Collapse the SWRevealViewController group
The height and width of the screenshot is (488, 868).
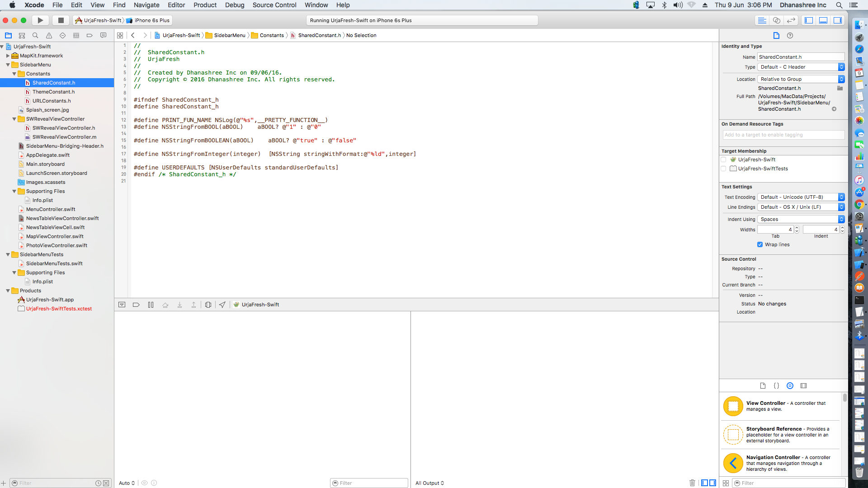coord(14,119)
